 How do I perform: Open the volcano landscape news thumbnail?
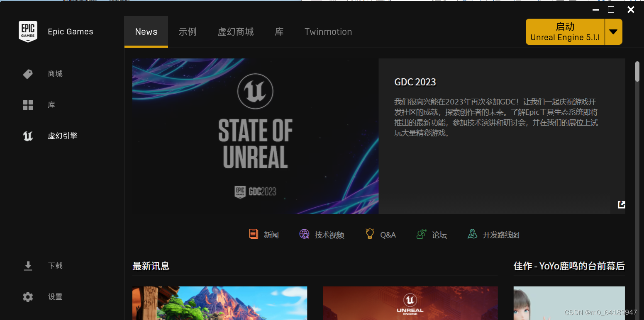pos(220,303)
